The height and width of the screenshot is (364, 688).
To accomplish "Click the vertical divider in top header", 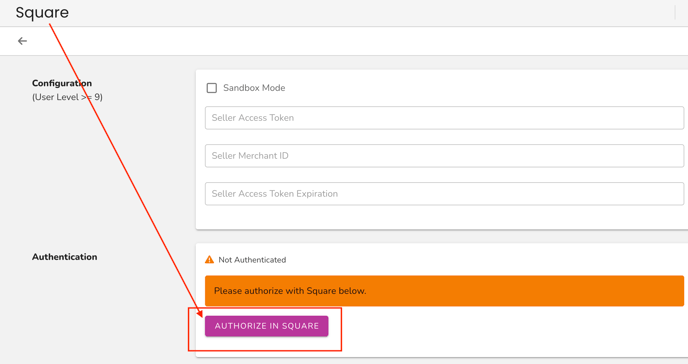I will (x=675, y=12).
